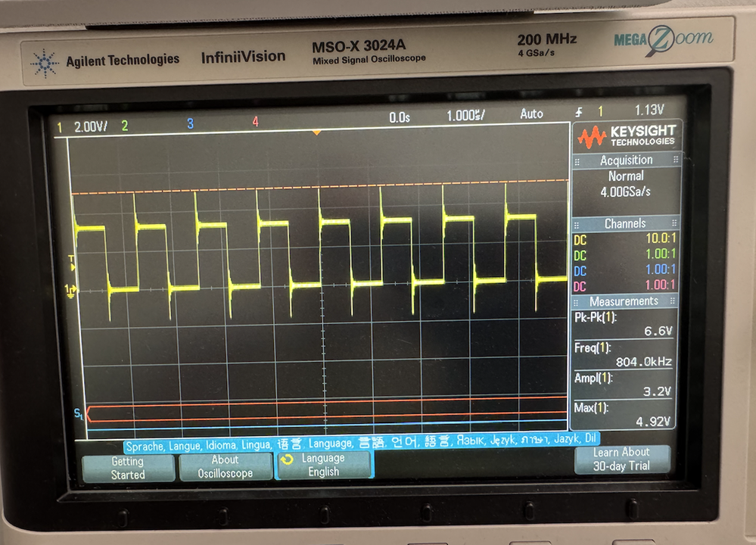Open the Measurements panel header
The image size is (756, 545).
click(x=624, y=301)
